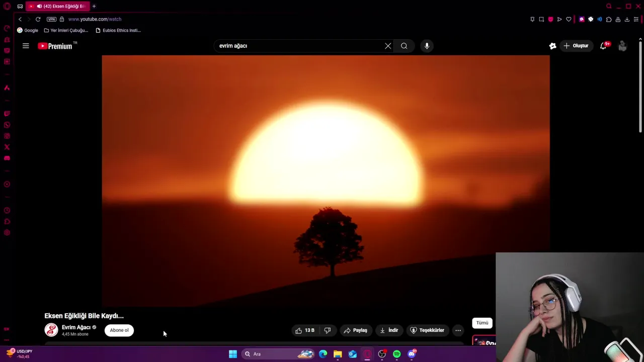Launch Microsoft Edge from the taskbar
Screen dimensions: 644x362
[323, 354]
